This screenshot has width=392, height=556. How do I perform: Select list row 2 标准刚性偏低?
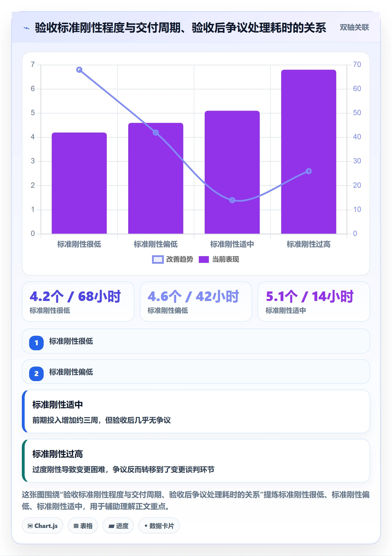tap(196, 372)
